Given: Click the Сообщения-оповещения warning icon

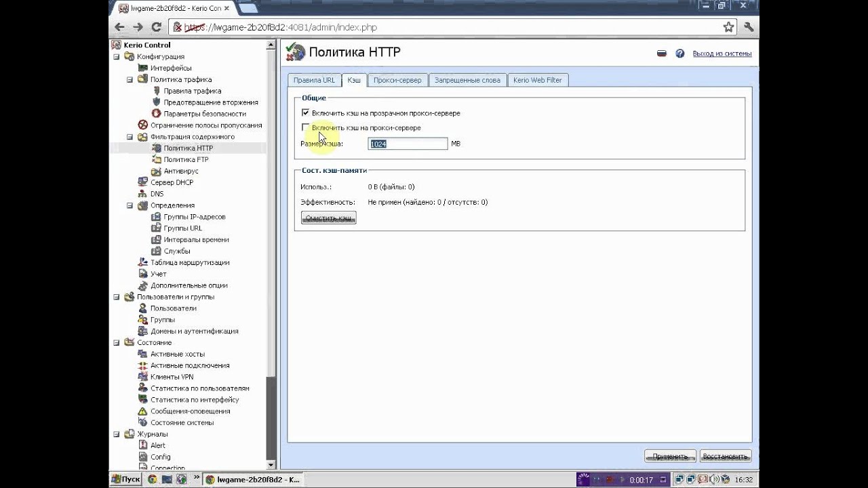Looking at the screenshot, I should pyautogui.click(x=142, y=411).
